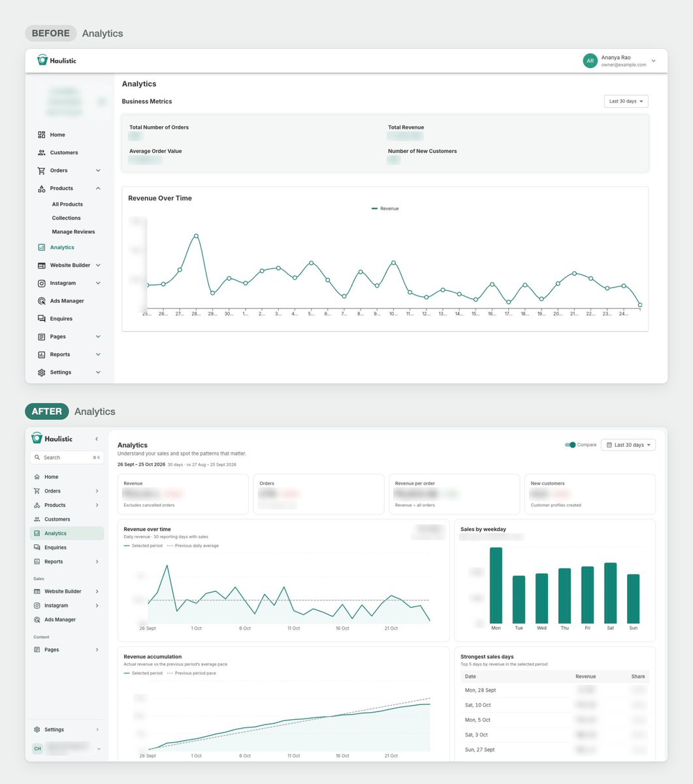Click the Monday bar in Sales by weekday
The height and width of the screenshot is (784, 693).
pyautogui.click(x=496, y=585)
